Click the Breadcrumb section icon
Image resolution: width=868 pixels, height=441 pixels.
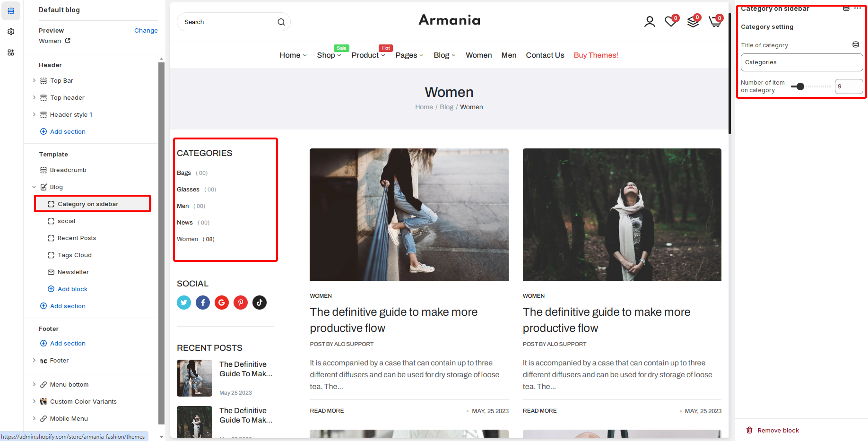[43, 170]
